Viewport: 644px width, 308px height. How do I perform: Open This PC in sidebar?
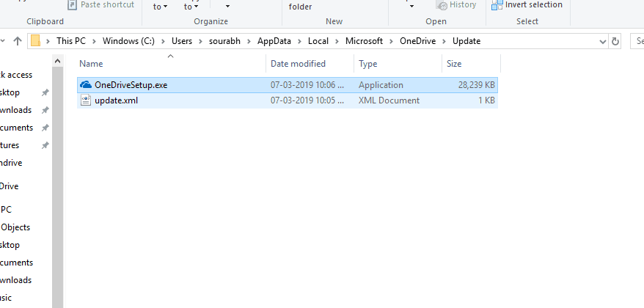point(6,210)
